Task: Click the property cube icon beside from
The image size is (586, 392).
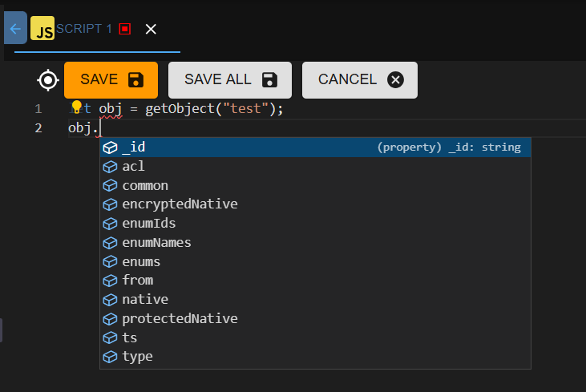Action: (110, 281)
